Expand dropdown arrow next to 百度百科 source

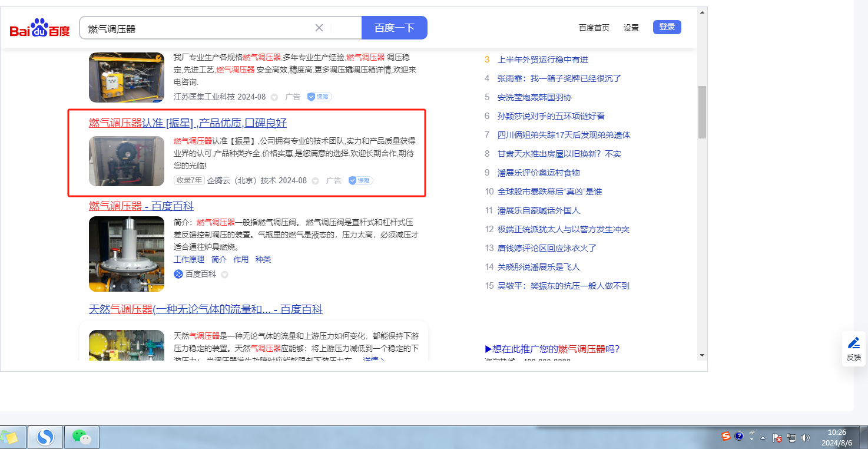224,275
